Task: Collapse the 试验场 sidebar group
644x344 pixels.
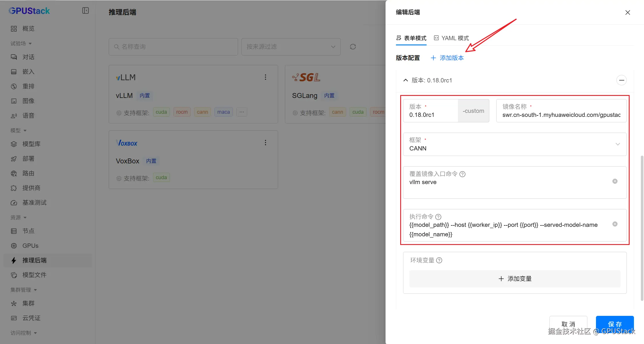Action: pyautogui.click(x=21, y=43)
